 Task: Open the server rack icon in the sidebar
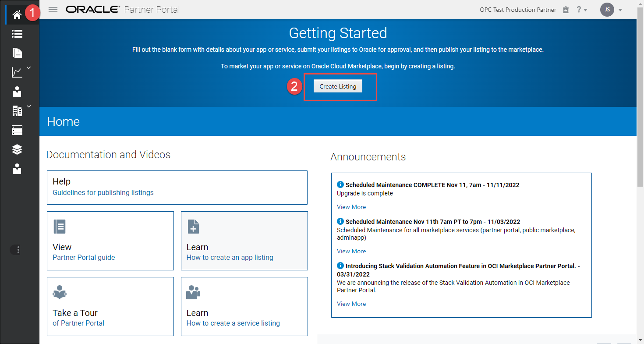pyautogui.click(x=17, y=130)
